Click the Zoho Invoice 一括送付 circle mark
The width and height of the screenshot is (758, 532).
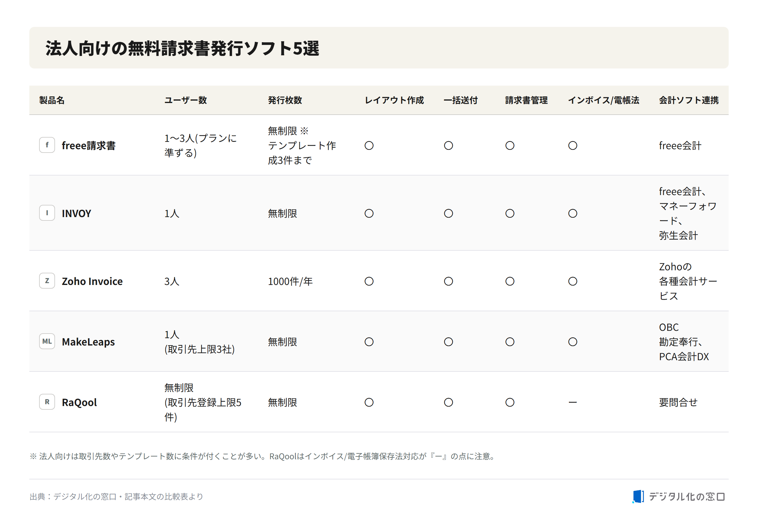coord(448,281)
